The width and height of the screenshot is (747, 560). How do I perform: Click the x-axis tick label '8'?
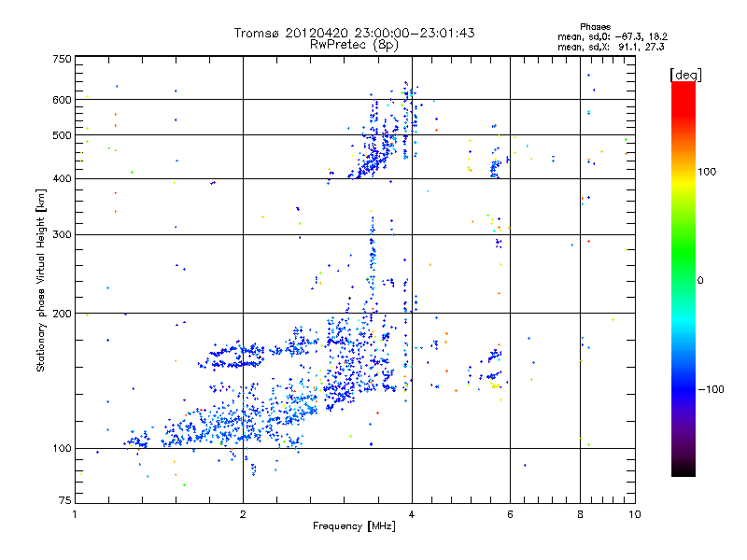(580, 514)
